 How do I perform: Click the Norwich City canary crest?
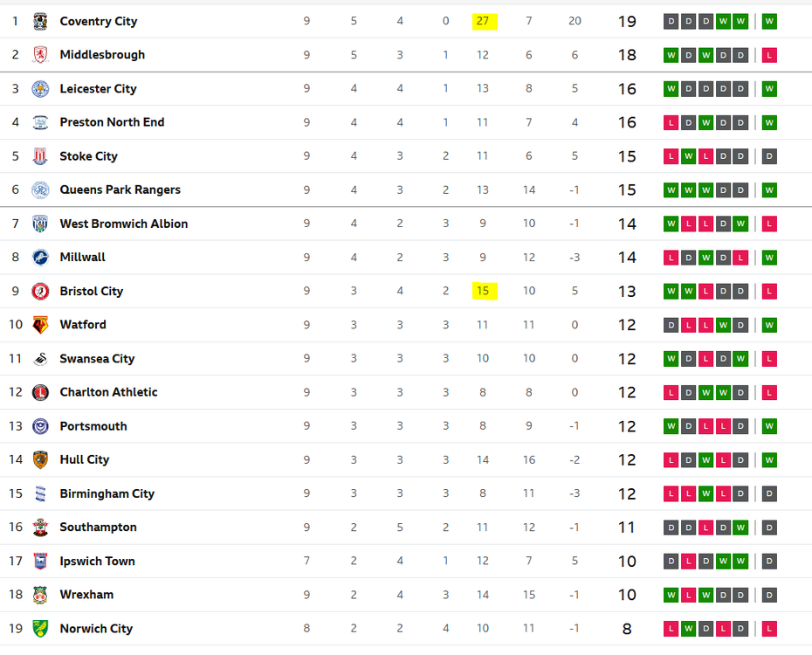point(40,628)
